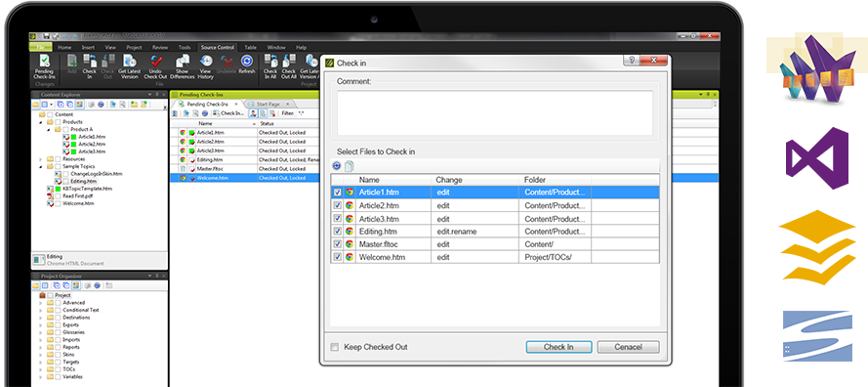This screenshot has width=868, height=387.
Task: Click Get Latest Version in File group
Action: (x=130, y=67)
